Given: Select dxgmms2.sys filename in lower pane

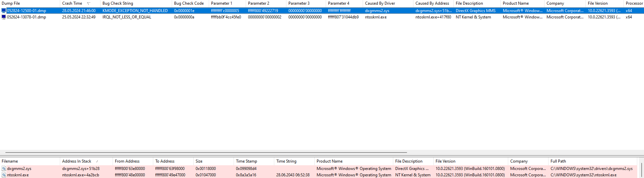Looking at the screenshot, I should [19, 169].
